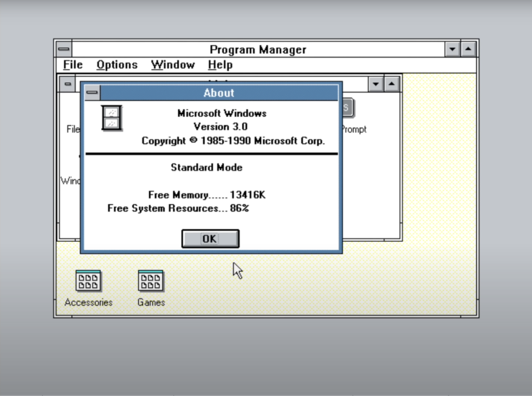Minimize the Program Manager window
This screenshot has height=396, width=532.
[452, 49]
